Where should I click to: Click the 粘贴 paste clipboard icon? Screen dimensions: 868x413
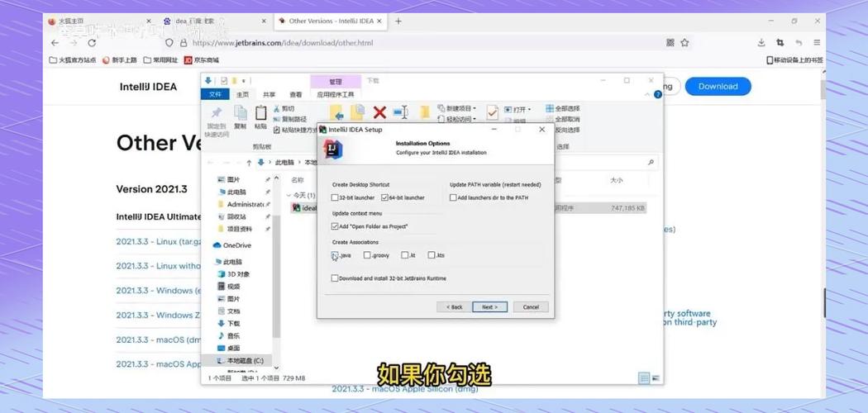point(260,113)
